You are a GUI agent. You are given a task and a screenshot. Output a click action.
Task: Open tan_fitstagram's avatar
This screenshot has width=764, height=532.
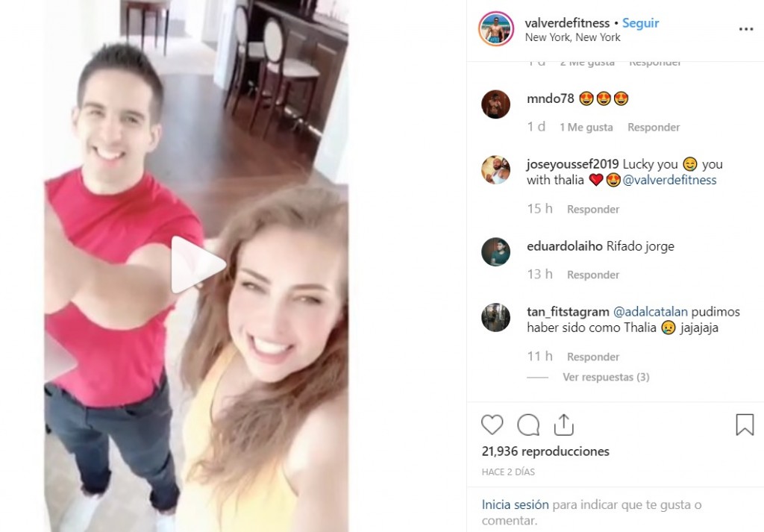coord(495,317)
